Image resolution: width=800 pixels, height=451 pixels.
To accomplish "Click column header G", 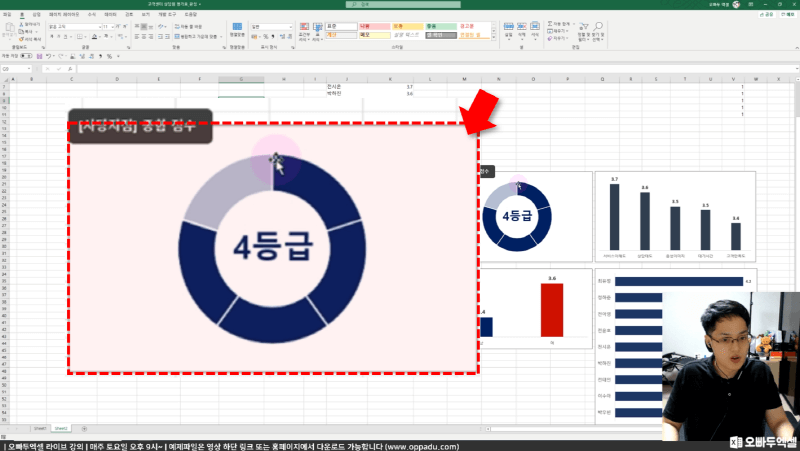I will pyautogui.click(x=241, y=79).
